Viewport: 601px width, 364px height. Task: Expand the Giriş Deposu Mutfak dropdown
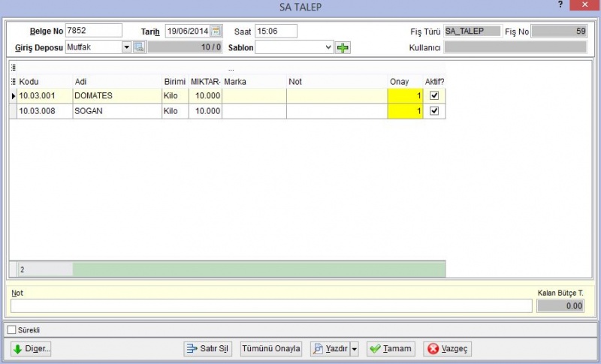click(x=126, y=47)
